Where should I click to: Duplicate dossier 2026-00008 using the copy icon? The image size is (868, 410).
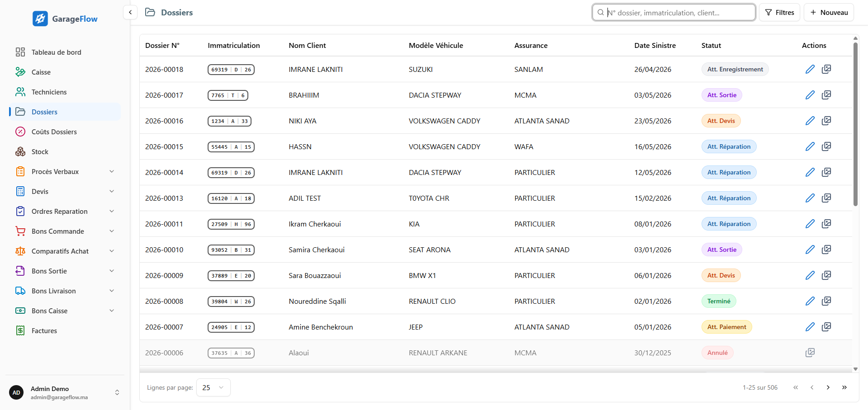826,301
